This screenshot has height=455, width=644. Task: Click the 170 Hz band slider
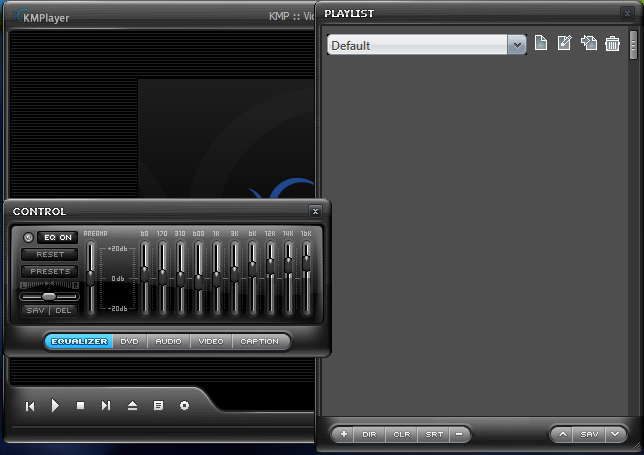(162, 278)
